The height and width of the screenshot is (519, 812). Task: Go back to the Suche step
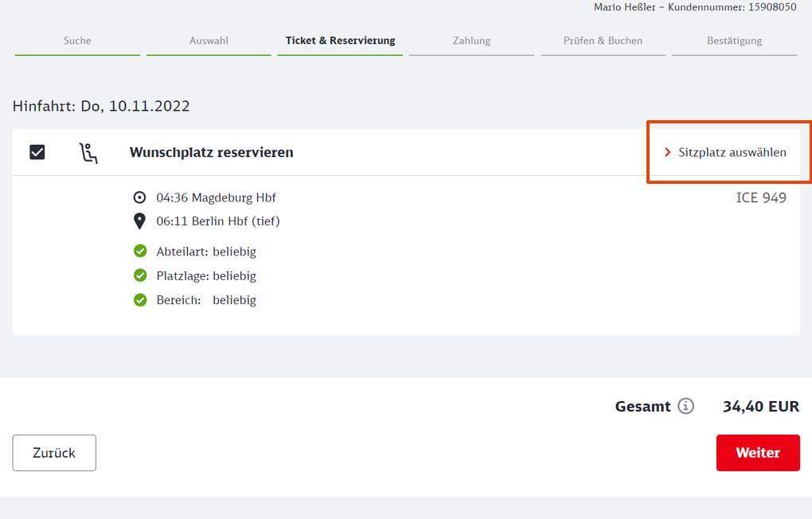coord(77,41)
